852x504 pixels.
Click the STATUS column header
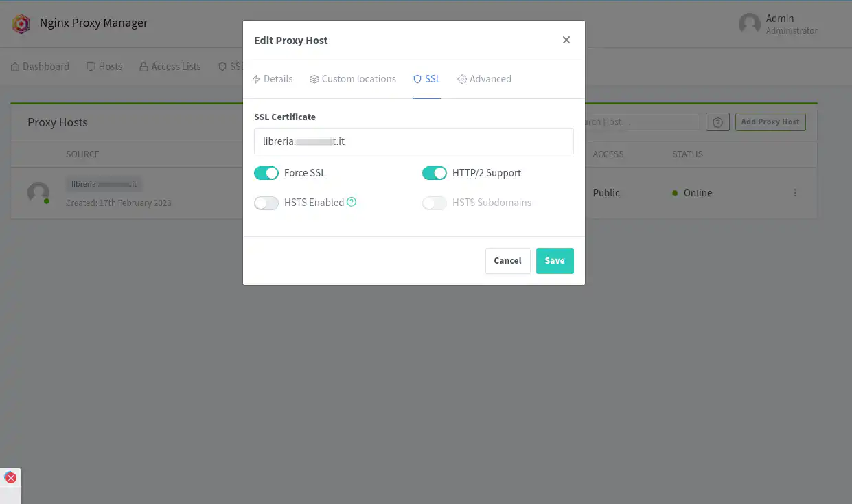pyautogui.click(x=687, y=154)
